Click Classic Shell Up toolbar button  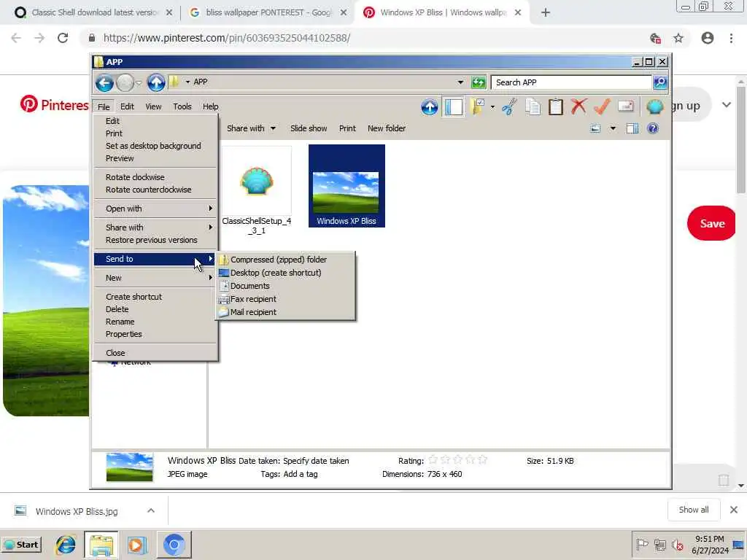(x=429, y=106)
